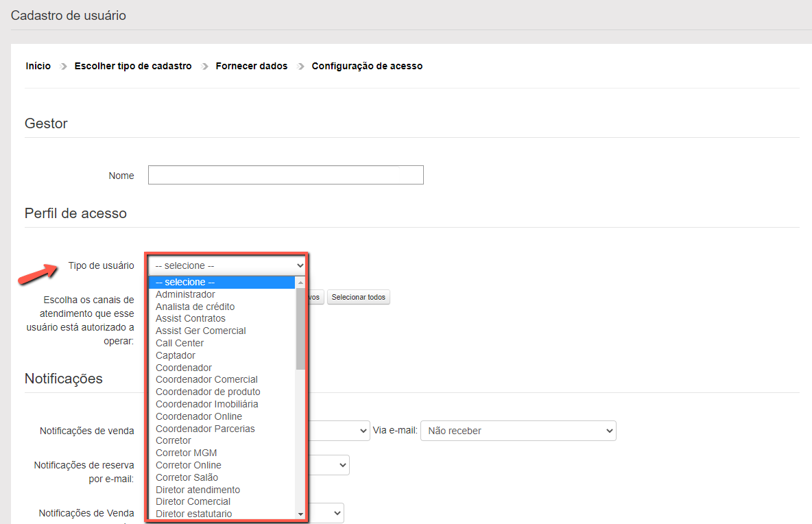Go to Escolher tipo de cadastro step
The height and width of the screenshot is (524, 812).
[x=133, y=67]
